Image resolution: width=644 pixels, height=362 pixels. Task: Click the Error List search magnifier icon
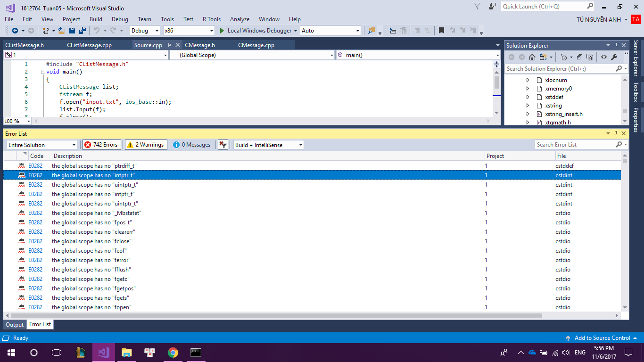tap(619, 145)
